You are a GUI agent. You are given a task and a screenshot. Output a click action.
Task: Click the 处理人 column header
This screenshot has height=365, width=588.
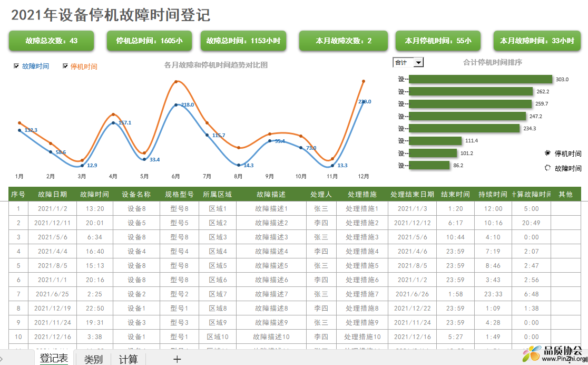point(321,194)
